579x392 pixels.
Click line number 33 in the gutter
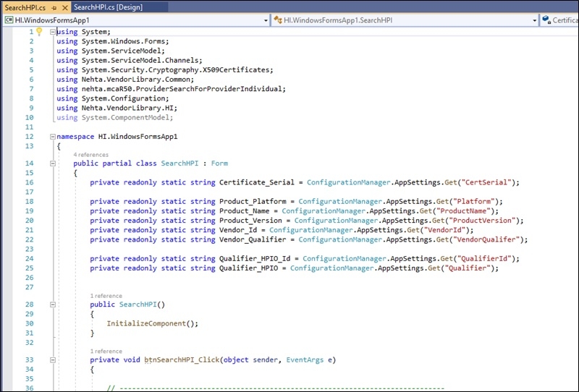click(x=29, y=360)
